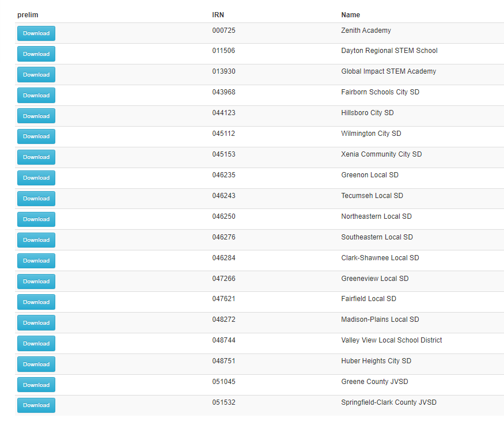The image size is (504, 422).
Task: Download the Hillsboro City SD prelim
Action: pos(36,116)
